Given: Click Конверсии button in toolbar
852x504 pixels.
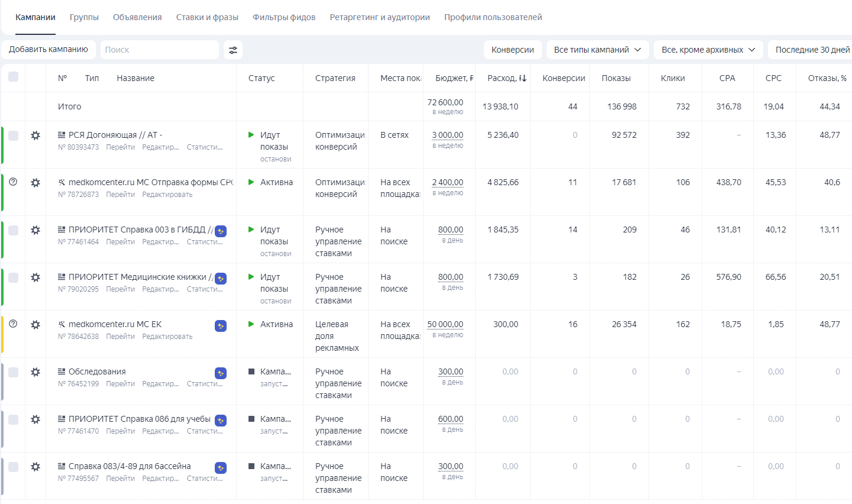Looking at the screenshot, I should (512, 50).
